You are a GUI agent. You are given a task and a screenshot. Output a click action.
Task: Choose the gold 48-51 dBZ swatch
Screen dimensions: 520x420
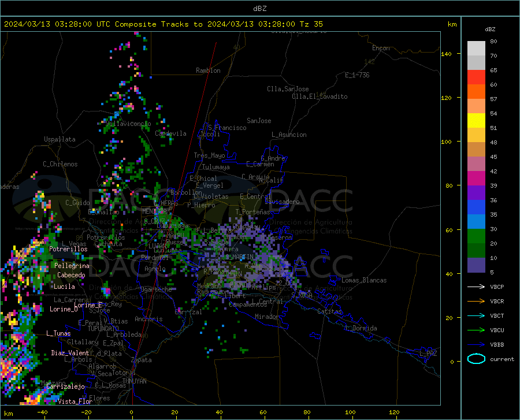point(476,135)
